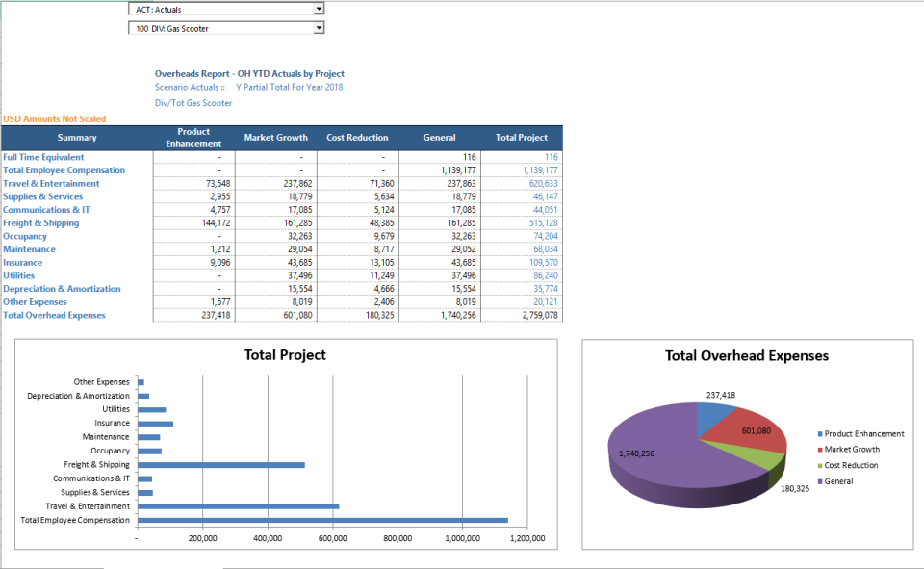Select the Other Expenses table row label
The height and width of the screenshot is (569, 924).
point(35,302)
